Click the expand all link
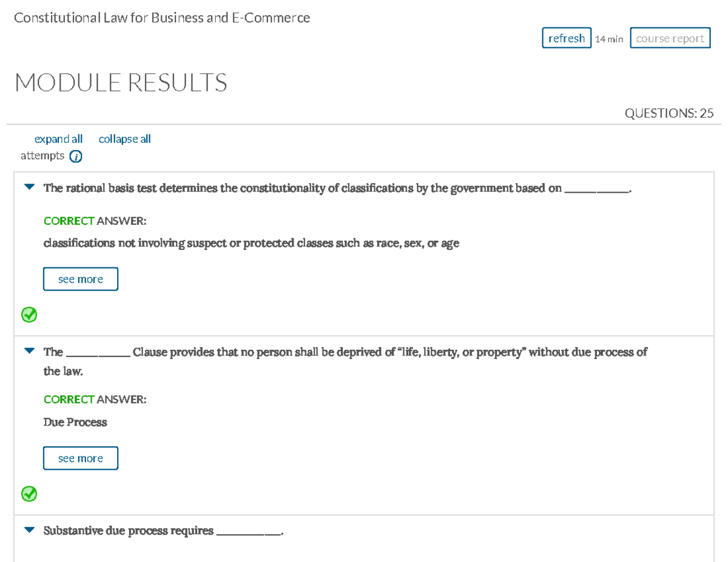 pos(58,139)
